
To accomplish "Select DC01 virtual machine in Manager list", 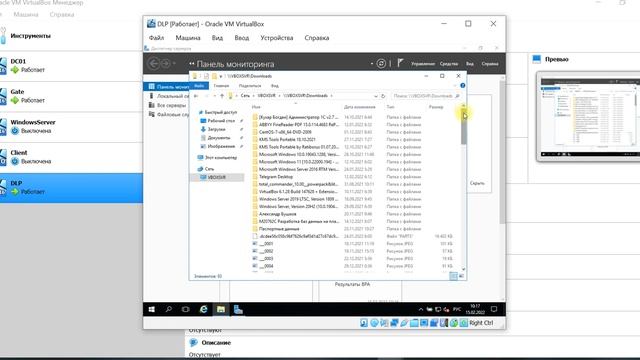I will click(x=71, y=66).
